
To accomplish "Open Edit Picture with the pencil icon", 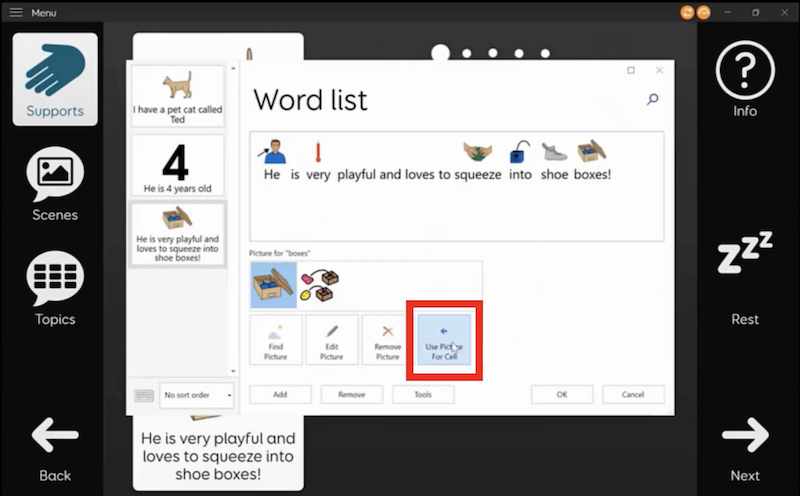I will click(331, 341).
